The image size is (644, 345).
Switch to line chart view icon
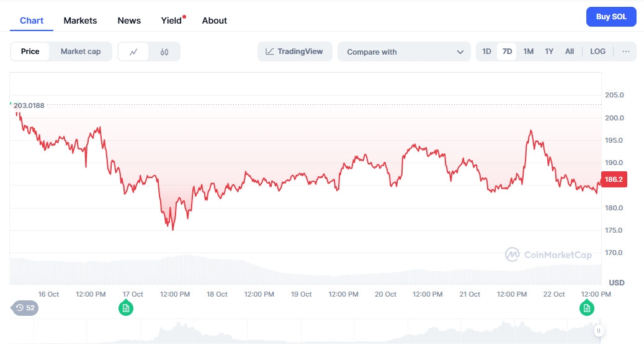tap(133, 52)
